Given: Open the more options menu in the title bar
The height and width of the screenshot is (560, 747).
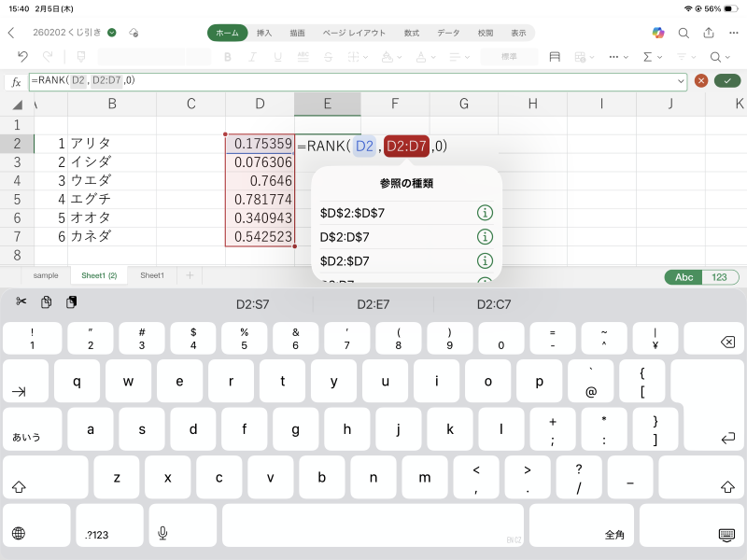Looking at the screenshot, I should (732, 33).
